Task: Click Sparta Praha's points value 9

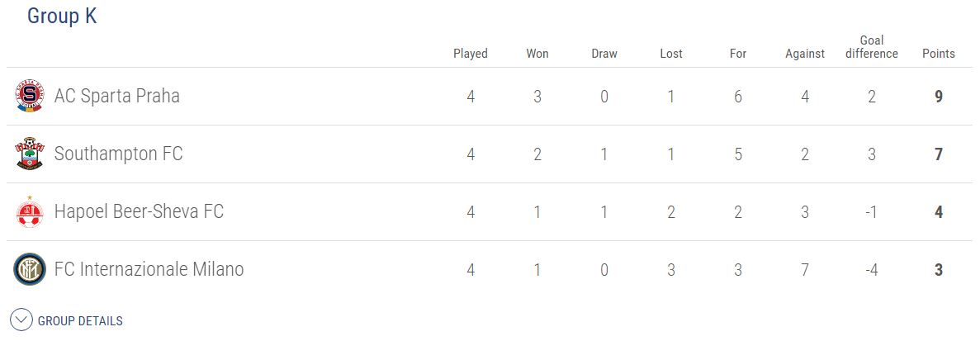Action: (939, 97)
